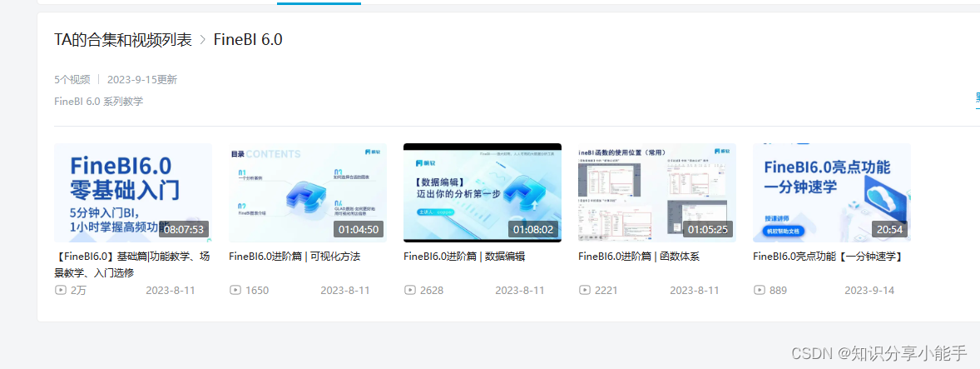Screen dimensions: 980x369
Task: Click the FineBI6.0进阶篇 | 数据编辑 title
Action: click(463, 257)
